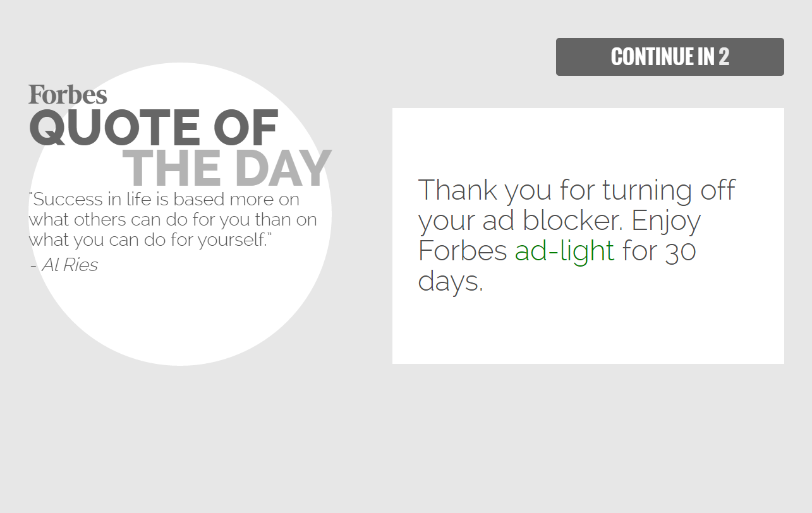
Task: Select the QUOTE OF heading
Action: coord(154,128)
